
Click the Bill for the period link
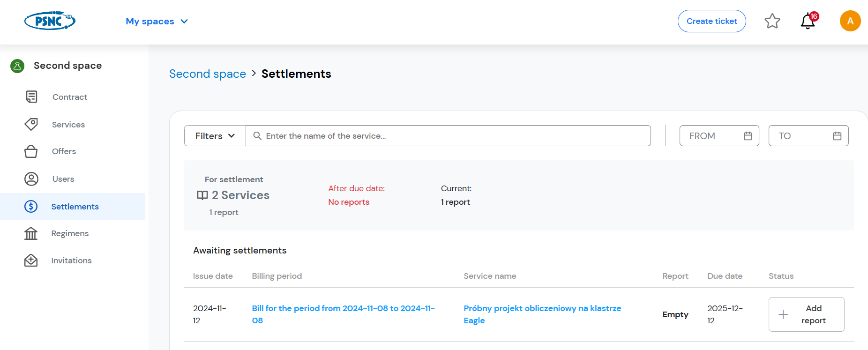(x=344, y=314)
